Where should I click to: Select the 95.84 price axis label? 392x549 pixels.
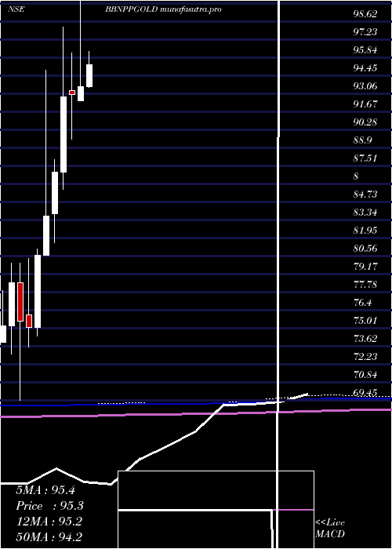point(365,50)
